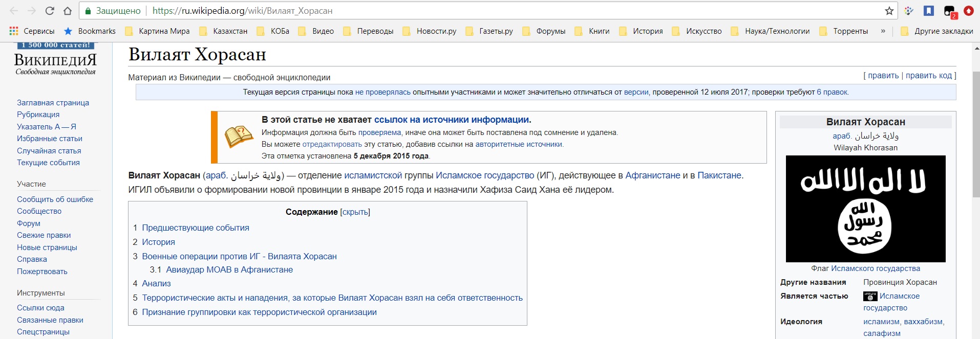
Task: Open the colorful paint palette extension
Action: pos(909,11)
